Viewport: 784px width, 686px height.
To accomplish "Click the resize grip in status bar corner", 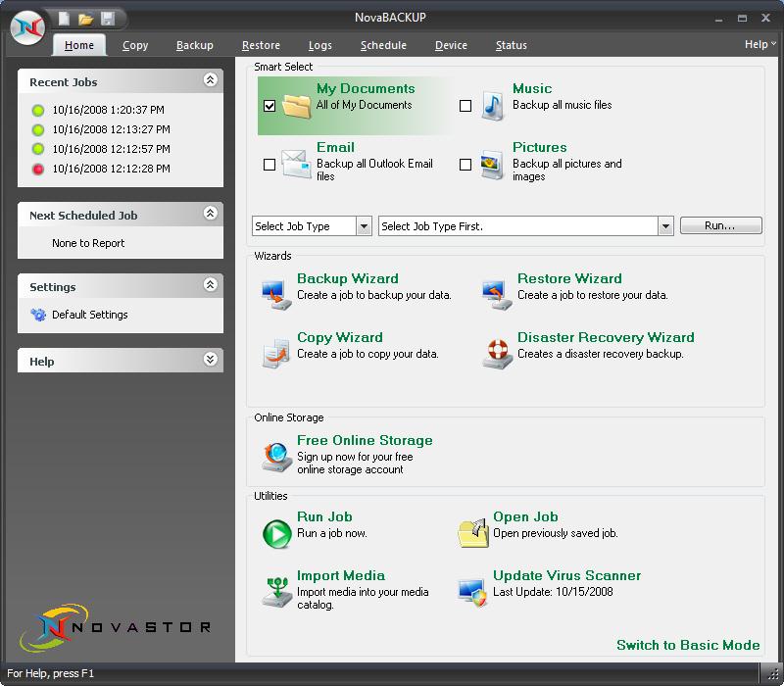I will click(772, 674).
